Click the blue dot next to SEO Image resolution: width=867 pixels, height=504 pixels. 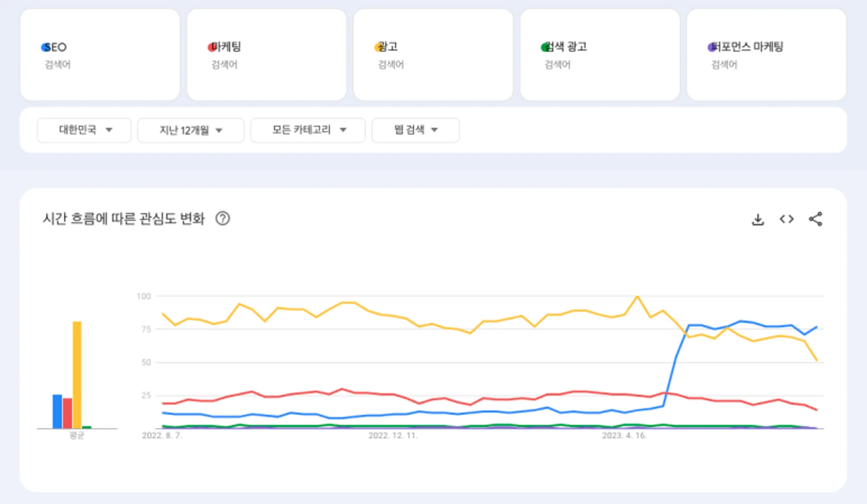coord(44,46)
